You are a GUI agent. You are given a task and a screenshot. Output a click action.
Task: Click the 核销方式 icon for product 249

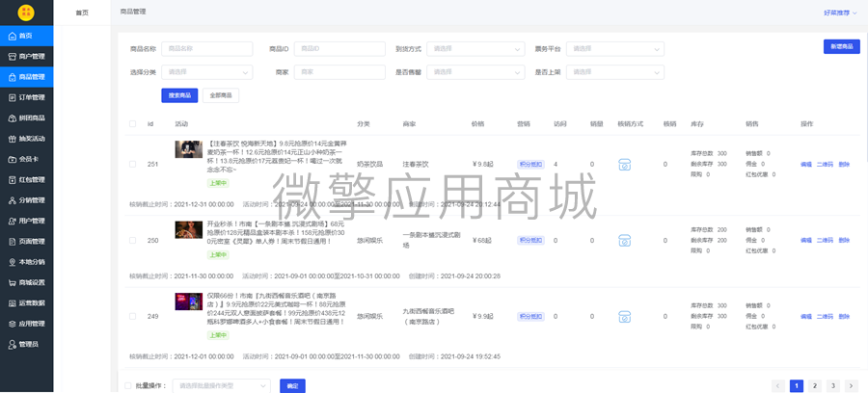click(x=624, y=317)
